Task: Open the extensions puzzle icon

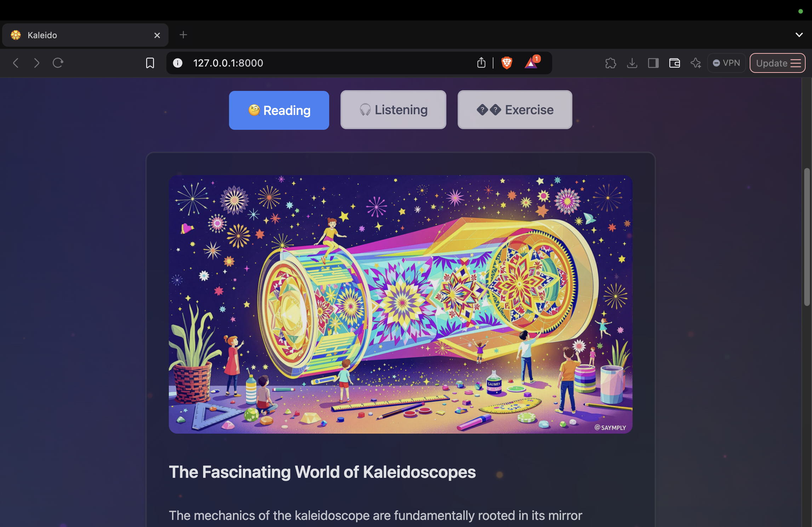Action: coord(611,63)
